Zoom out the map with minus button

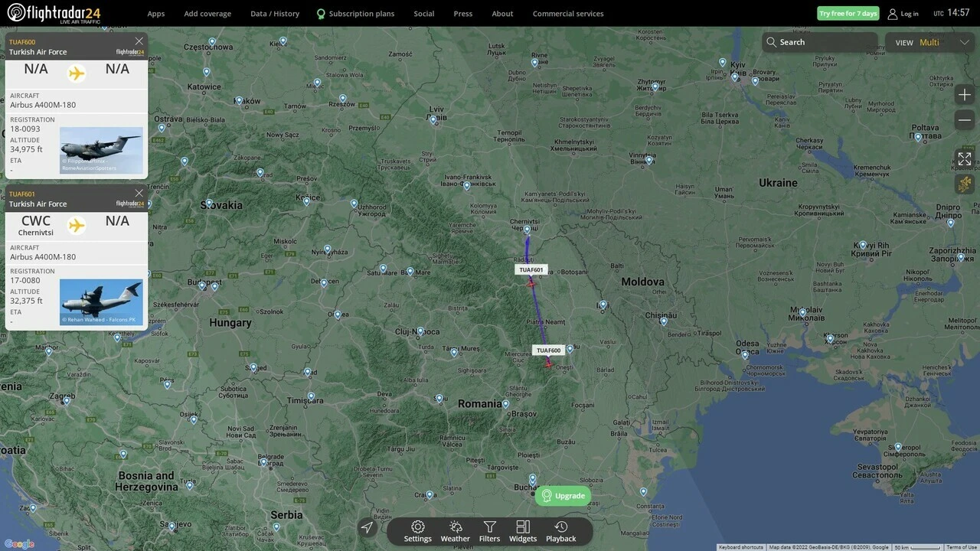pyautogui.click(x=965, y=120)
